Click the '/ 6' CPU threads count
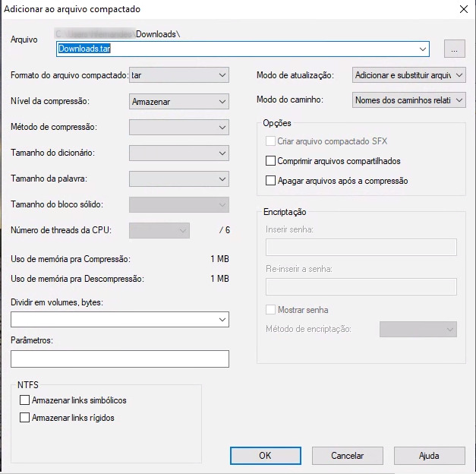 point(225,230)
